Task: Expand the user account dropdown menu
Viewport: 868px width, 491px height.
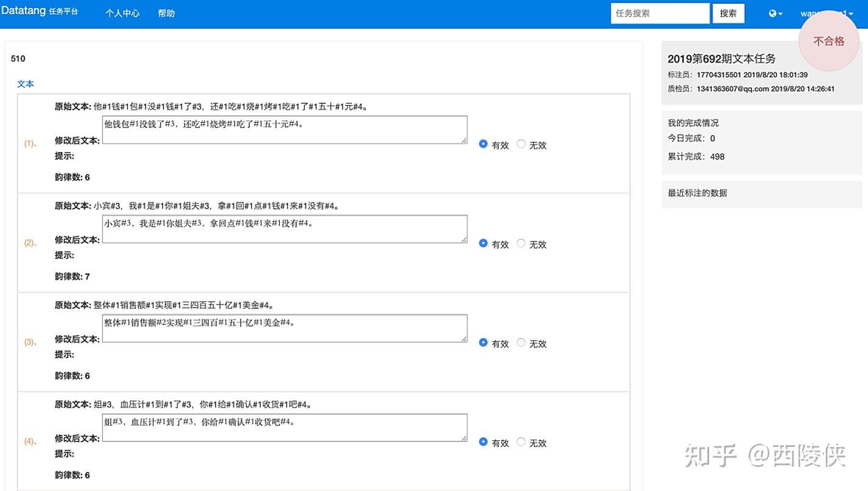Action: [x=827, y=13]
